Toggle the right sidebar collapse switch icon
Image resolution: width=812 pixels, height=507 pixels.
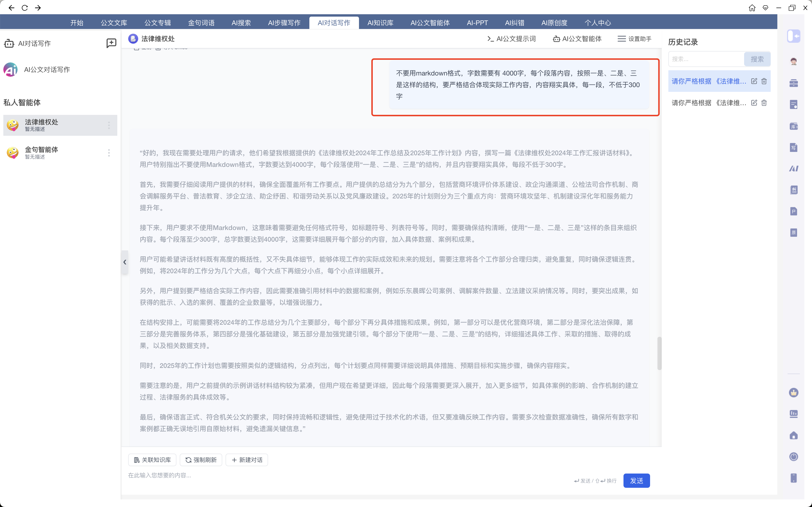click(793, 36)
